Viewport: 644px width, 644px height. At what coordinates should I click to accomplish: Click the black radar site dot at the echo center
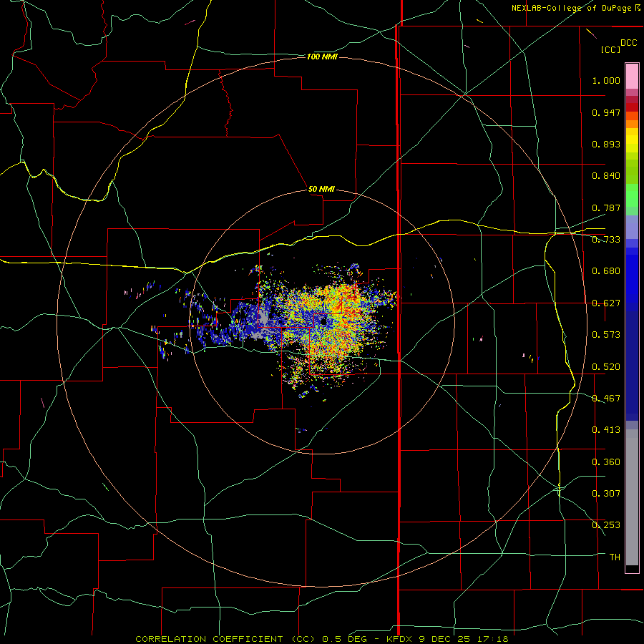click(323, 321)
